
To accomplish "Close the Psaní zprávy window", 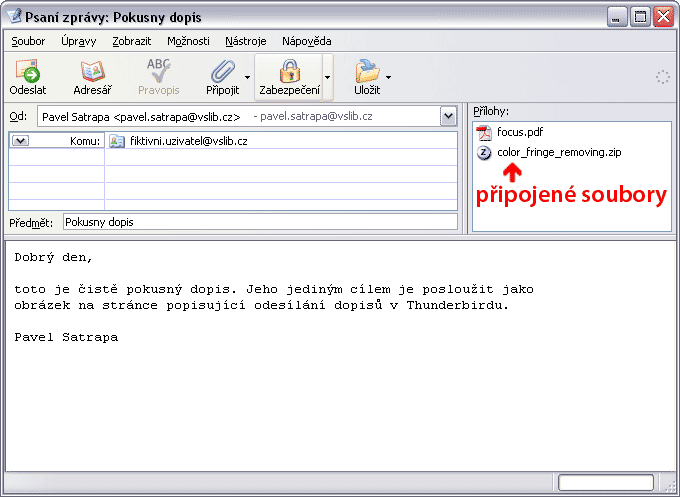I will [664, 17].
